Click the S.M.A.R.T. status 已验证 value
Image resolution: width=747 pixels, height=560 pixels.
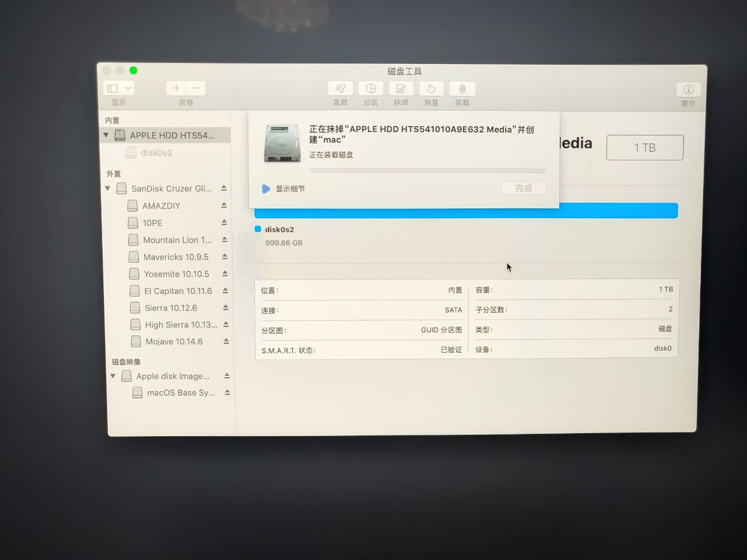coord(451,350)
